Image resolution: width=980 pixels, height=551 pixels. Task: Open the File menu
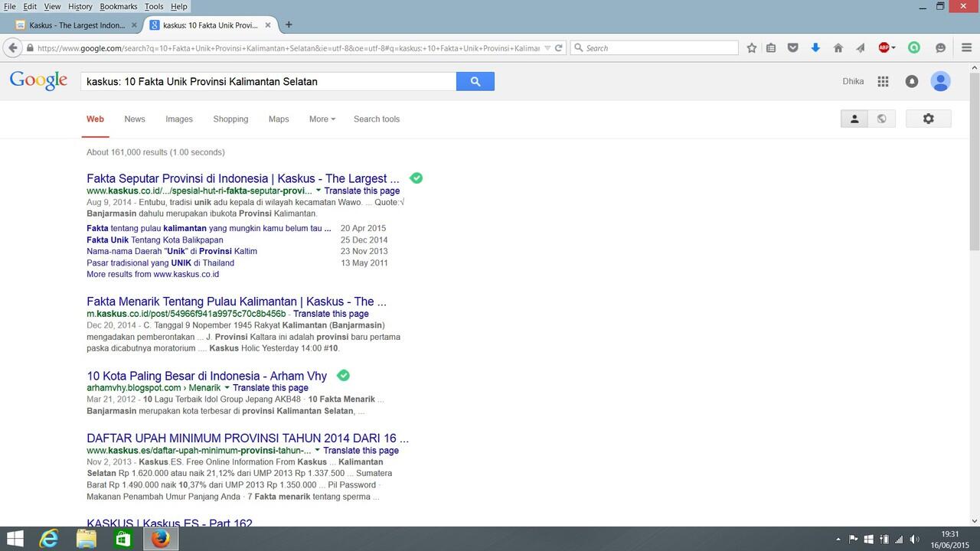(x=10, y=6)
